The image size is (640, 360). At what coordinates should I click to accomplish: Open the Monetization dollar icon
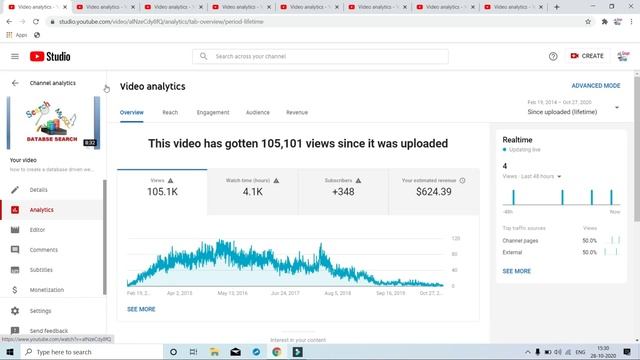click(15, 290)
